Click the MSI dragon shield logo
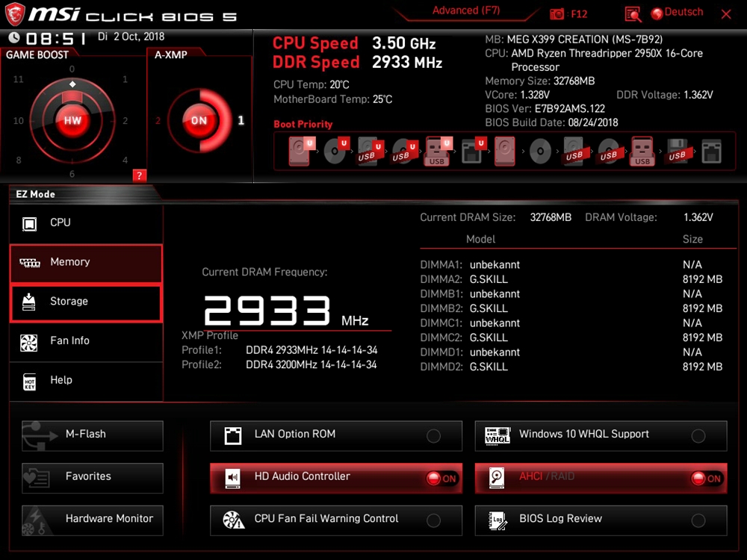 [14, 14]
